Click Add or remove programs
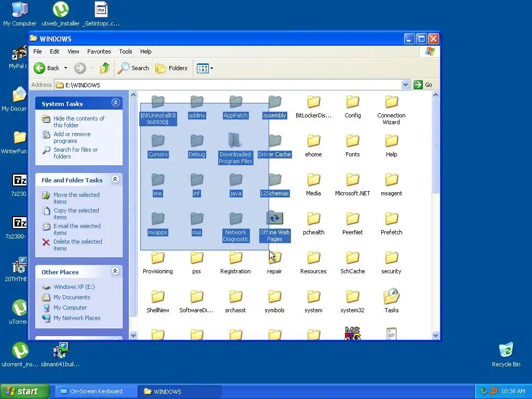The height and width of the screenshot is (399, 532). [72, 137]
